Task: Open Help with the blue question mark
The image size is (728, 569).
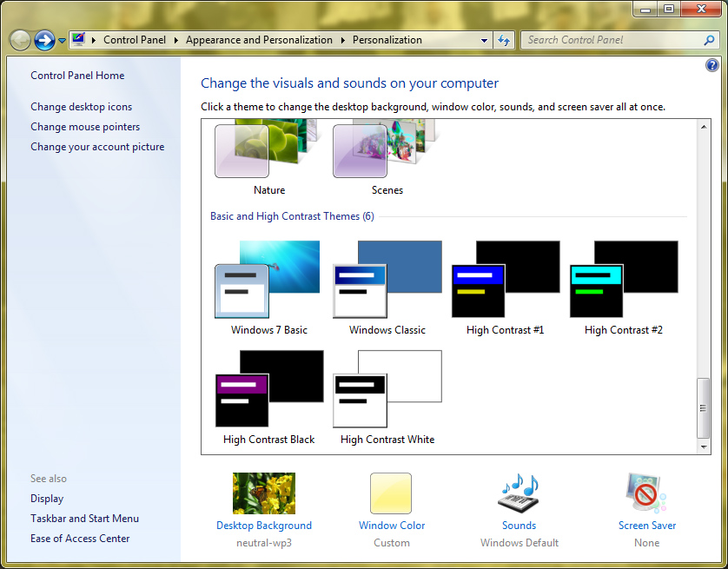Action: point(712,65)
